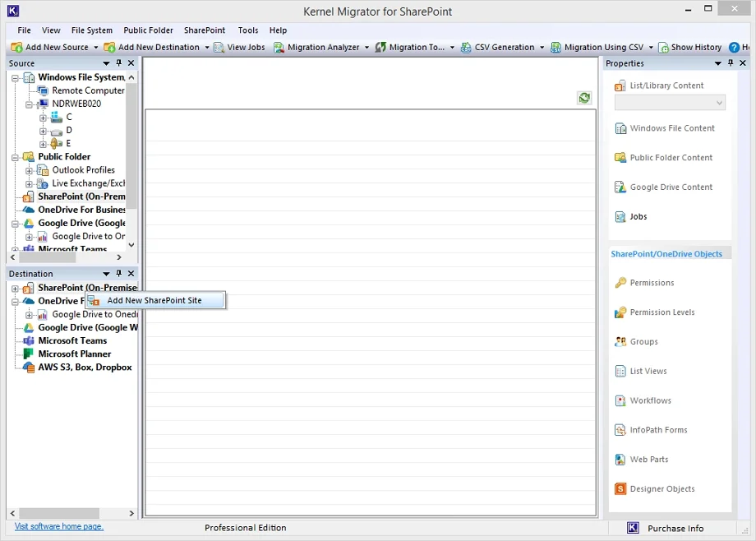Click the Workflows icon
756x541 pixels.
coord(620,400)
